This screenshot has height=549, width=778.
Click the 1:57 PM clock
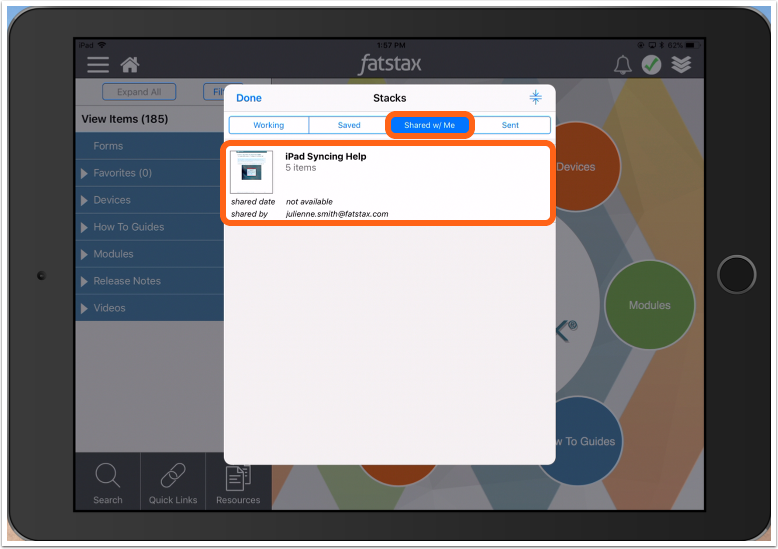[x=390, y=45]
